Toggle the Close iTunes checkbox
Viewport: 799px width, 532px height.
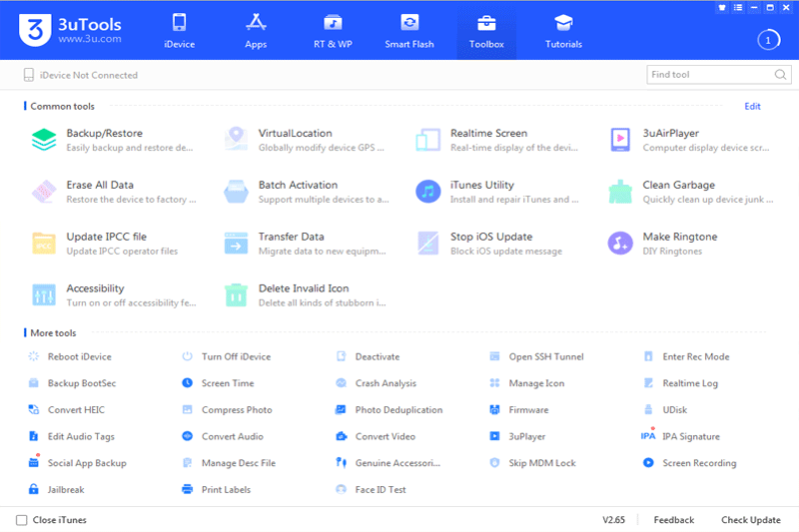pos(22,520)
